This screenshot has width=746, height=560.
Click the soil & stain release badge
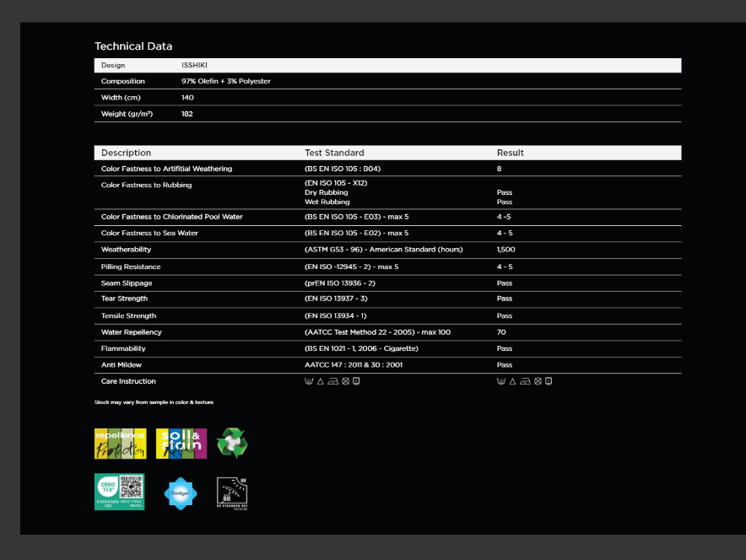pyautogui.click(x=181, y=444)
